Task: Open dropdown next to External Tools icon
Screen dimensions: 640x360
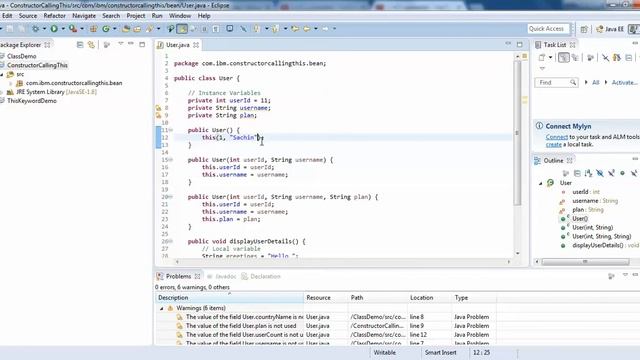Action: 82,29
